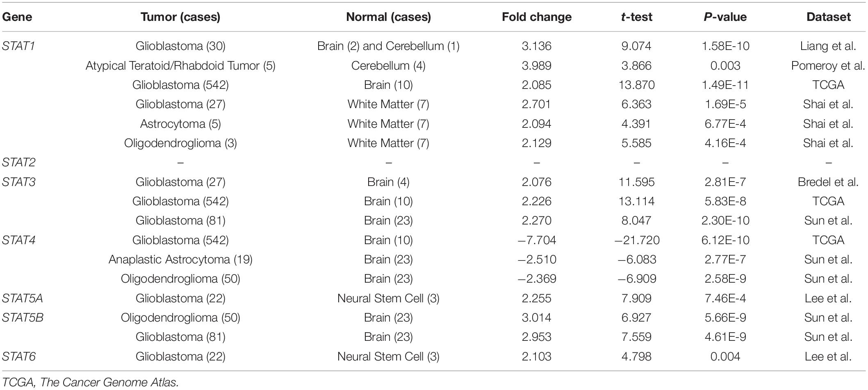Click the Atypical Teratoid/Rhabdoid Tumor (5) cell
Viewport: 868px width, 390px height.
[180, 66]
